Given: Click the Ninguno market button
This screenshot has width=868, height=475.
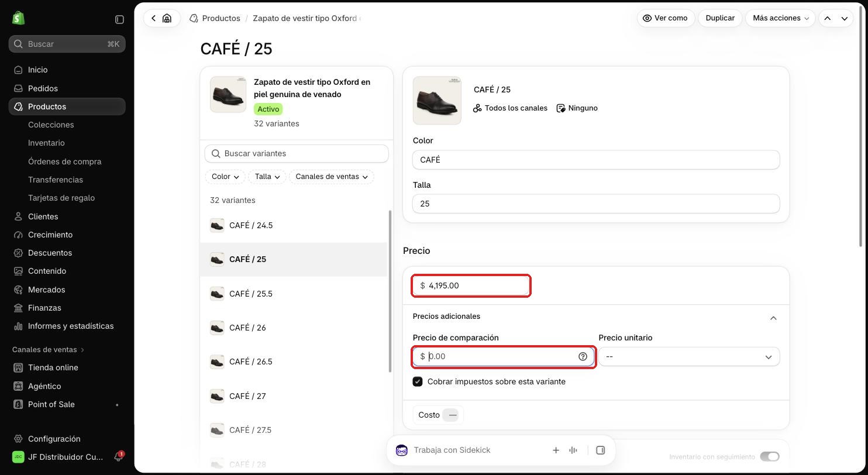Looking at the screenshot, I should [x=577, y=108].
